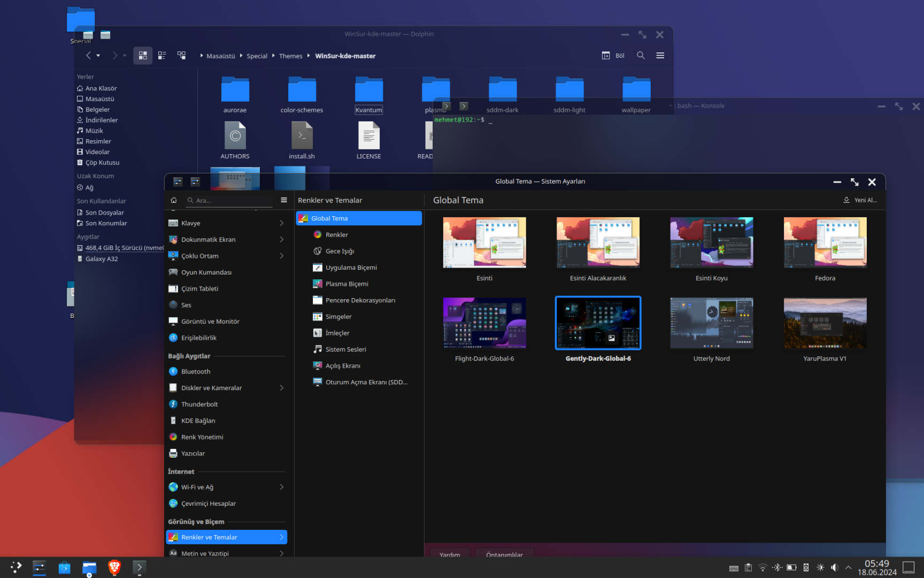Select Pencere Dekorasyonları in the list
Screen dimensions: 924x578
click(360, 300)
